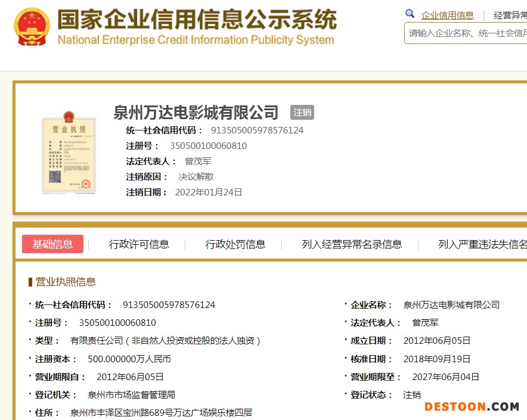Switch to the 行政许可信息 tab
Screen dimensions: 527x420
point(139,244)
